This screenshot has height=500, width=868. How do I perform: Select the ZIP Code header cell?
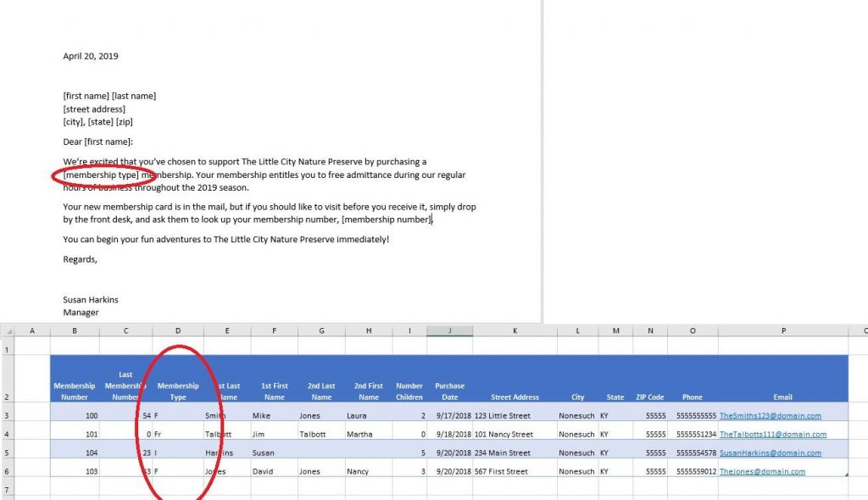[x=650, y=396]
